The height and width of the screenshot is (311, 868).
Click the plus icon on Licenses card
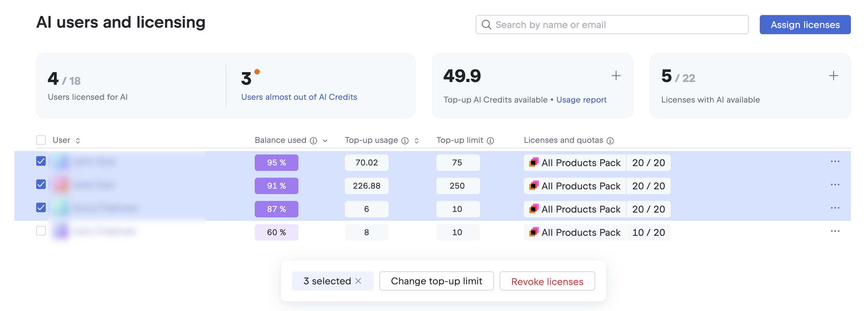833,76
